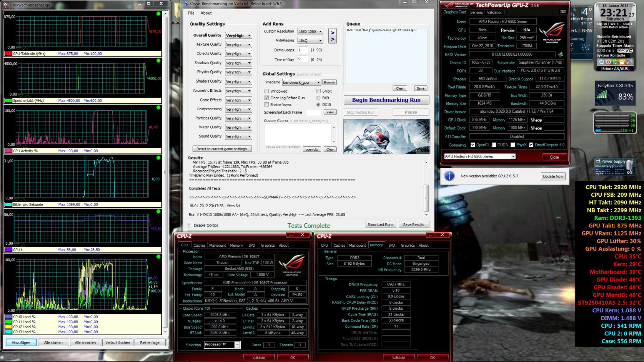Image resolution: width=644 pixels, height=362 pixels.
Task: Open the Timedemo benchmark_gpu dropdown
Action: [x=301, y=82]
